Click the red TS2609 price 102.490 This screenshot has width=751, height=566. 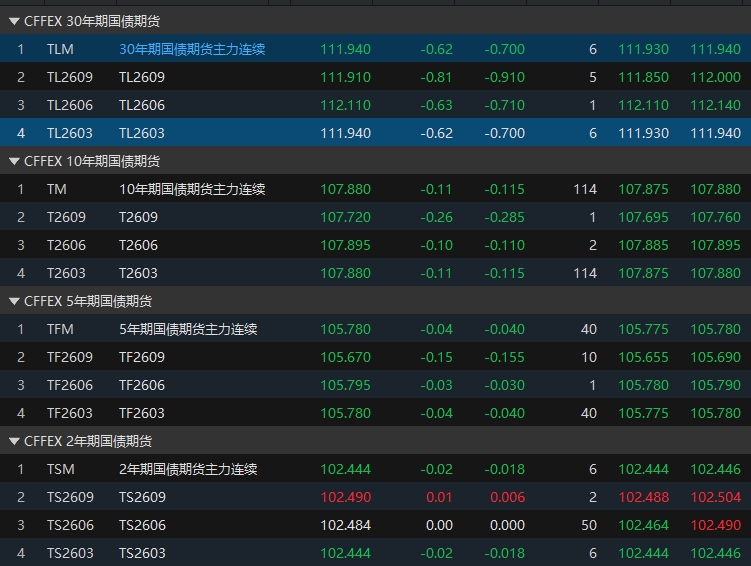click(345, 497)
